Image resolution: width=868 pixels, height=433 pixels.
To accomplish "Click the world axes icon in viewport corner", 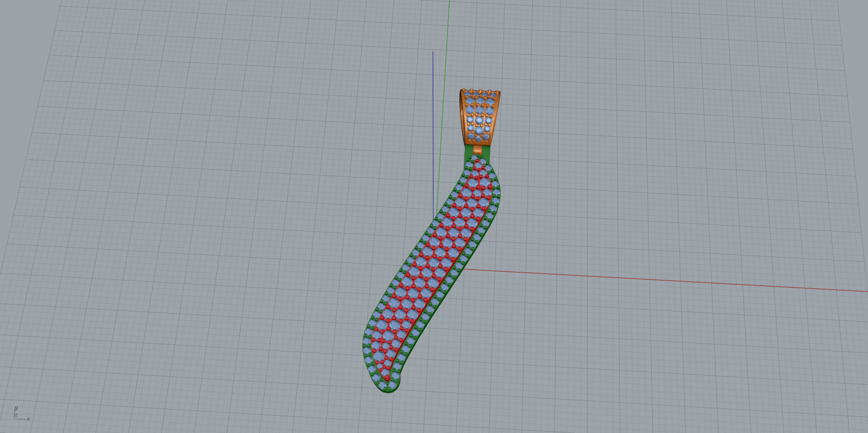I will point(22,413).
